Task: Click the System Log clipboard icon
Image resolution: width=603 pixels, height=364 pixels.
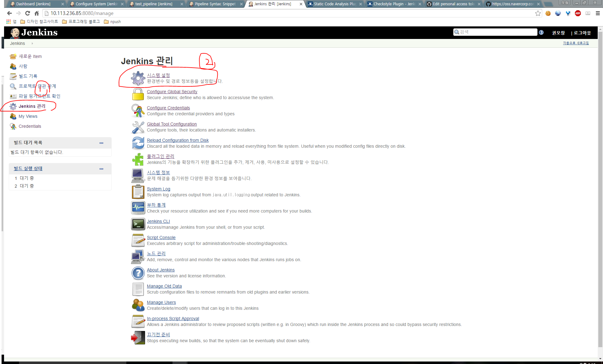Action: pos(138,192)
